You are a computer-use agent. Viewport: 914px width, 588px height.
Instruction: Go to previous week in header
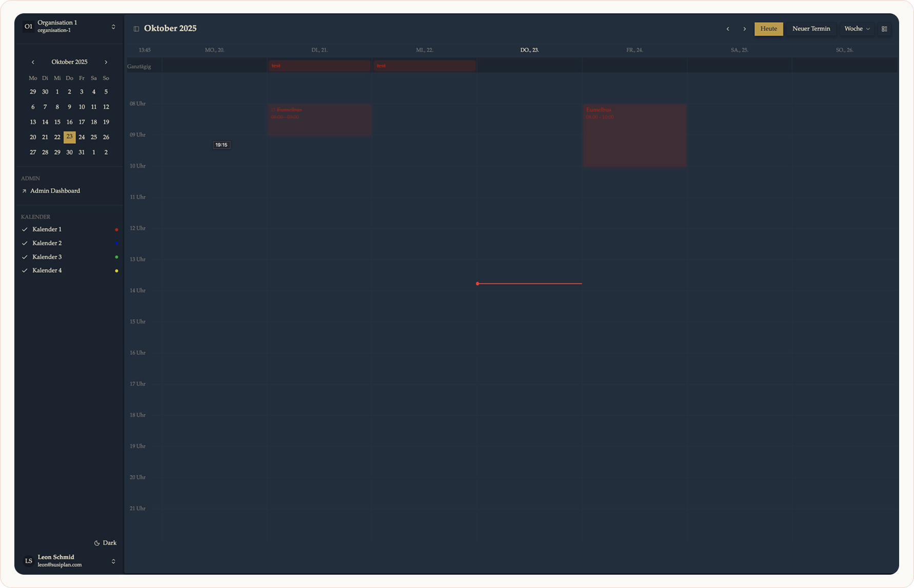click(727, 29)
